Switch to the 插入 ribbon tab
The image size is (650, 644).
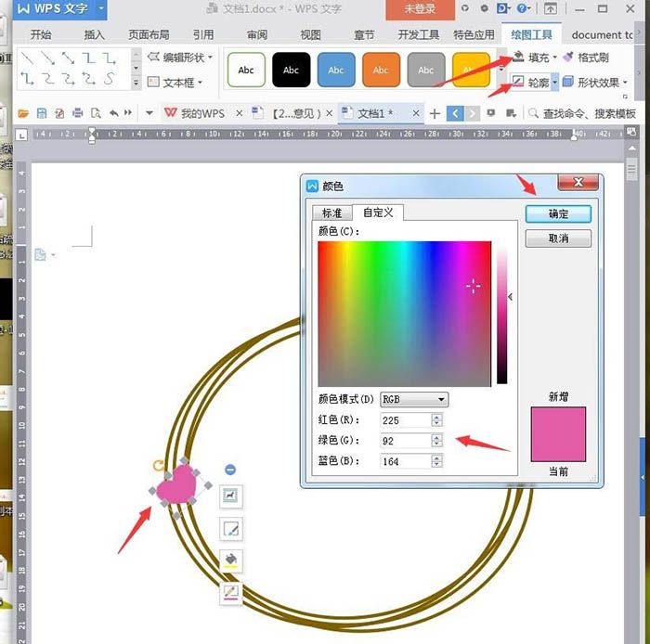click(x=95, y=34)
